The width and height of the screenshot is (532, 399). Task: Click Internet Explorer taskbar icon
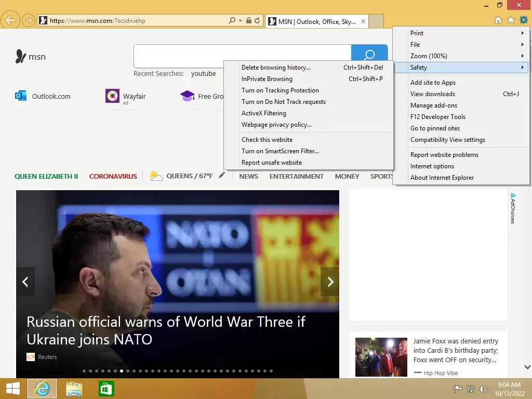[x=42, y=389]
